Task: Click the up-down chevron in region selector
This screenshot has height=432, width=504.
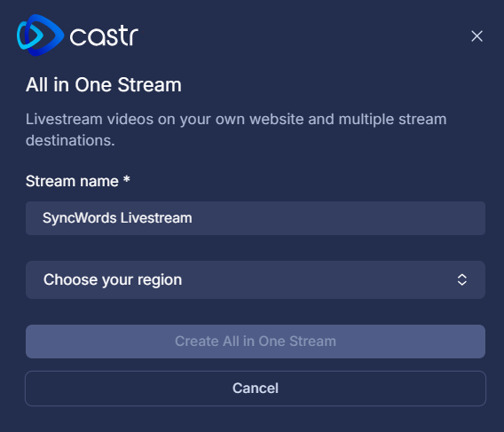Action: (462, 279)
